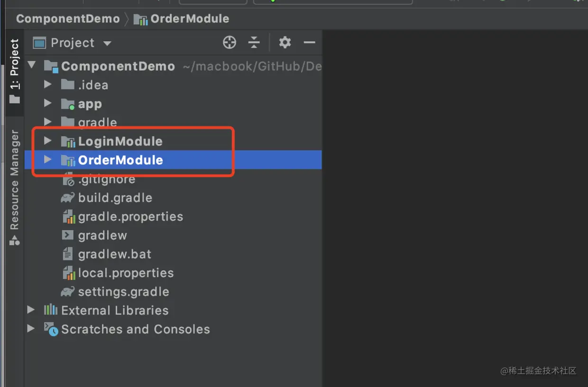
Task: Expand Scratches and Consoles arrow
Action: point(31,328)
